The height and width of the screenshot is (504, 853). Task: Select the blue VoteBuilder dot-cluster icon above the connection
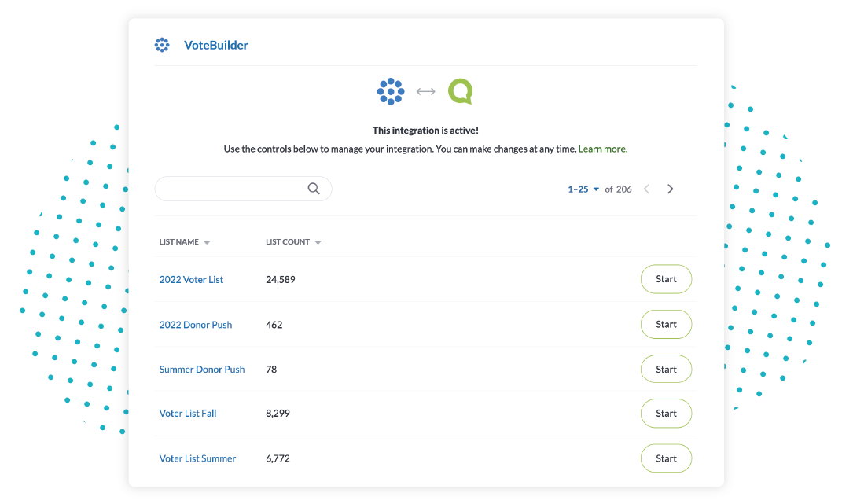coord(391,91)
